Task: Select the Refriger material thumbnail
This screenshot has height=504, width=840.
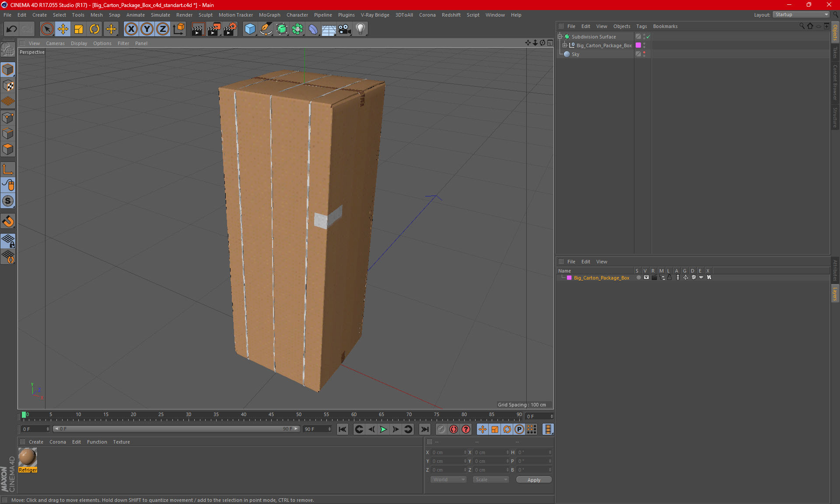Action: coord(28,457)
